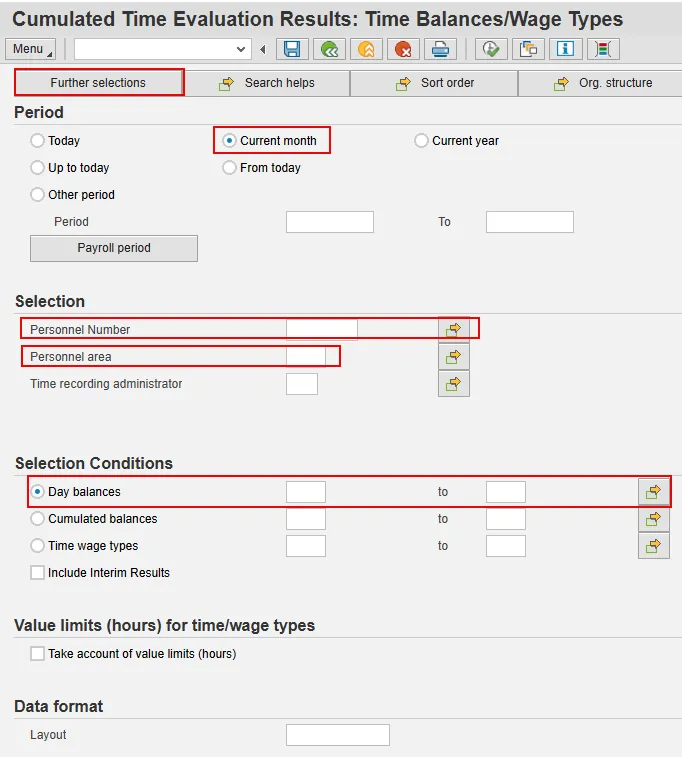Click the Day balances from field
This screenshot has height=757, width=682.
point(306,492)
